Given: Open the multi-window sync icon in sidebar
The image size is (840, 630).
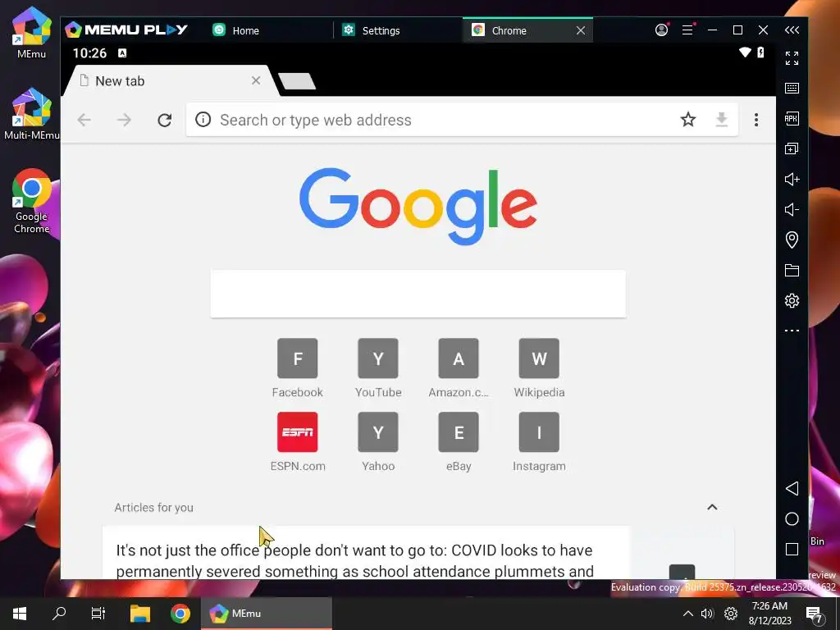Looking at the screenshot, I should 792,148.
